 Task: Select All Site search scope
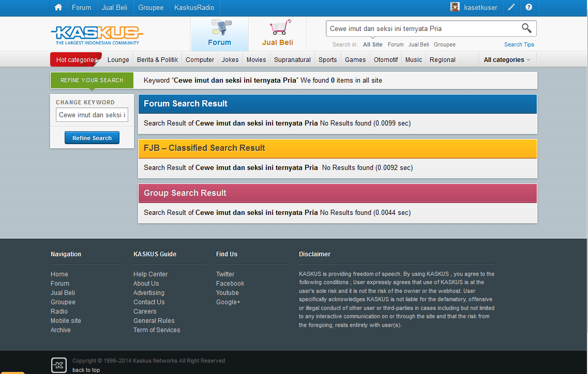373,44
